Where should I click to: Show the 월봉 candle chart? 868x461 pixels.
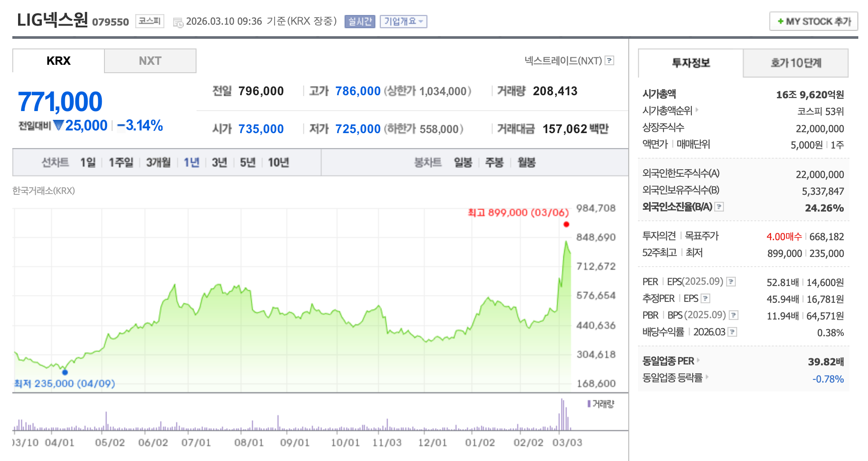[527, 163]
